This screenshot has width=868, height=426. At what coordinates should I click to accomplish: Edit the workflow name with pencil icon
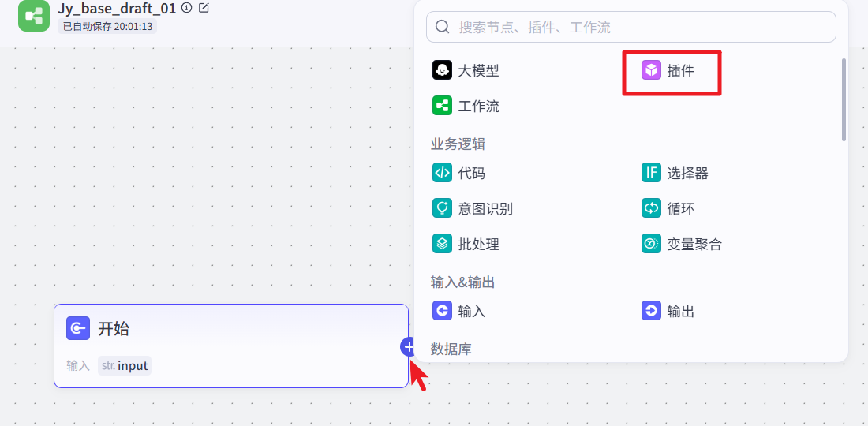204,8
